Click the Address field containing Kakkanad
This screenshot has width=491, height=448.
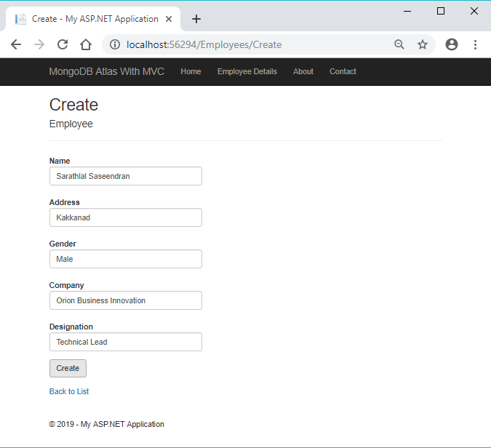tap(126, 217)
